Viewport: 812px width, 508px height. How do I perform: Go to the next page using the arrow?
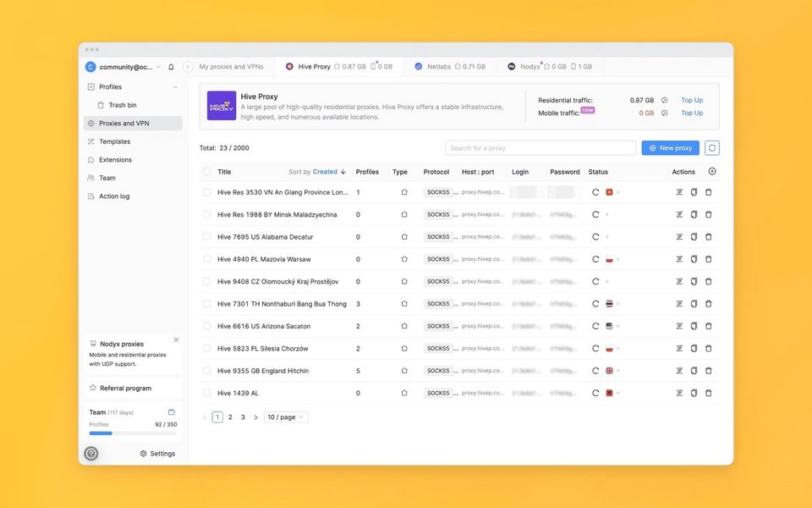[255, 417]
